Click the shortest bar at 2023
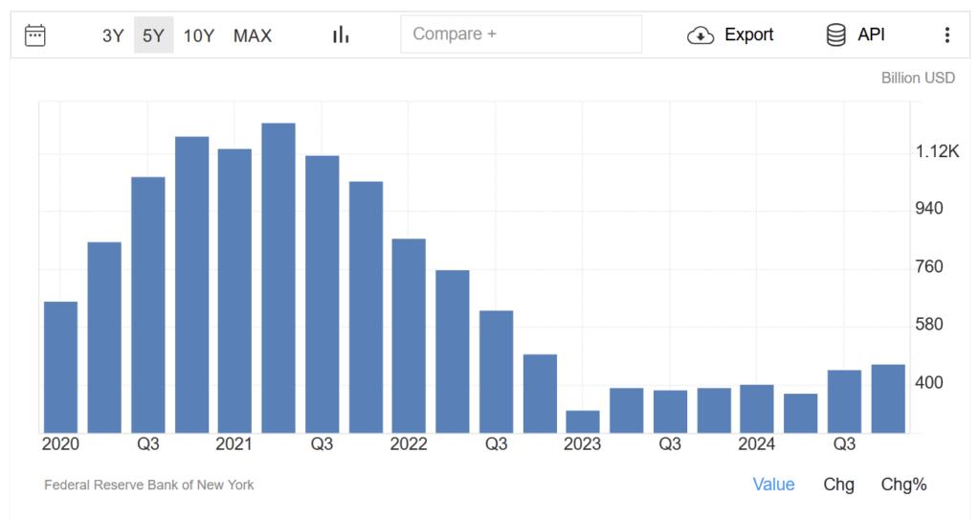980x521 pixels. tap(583, 421)
